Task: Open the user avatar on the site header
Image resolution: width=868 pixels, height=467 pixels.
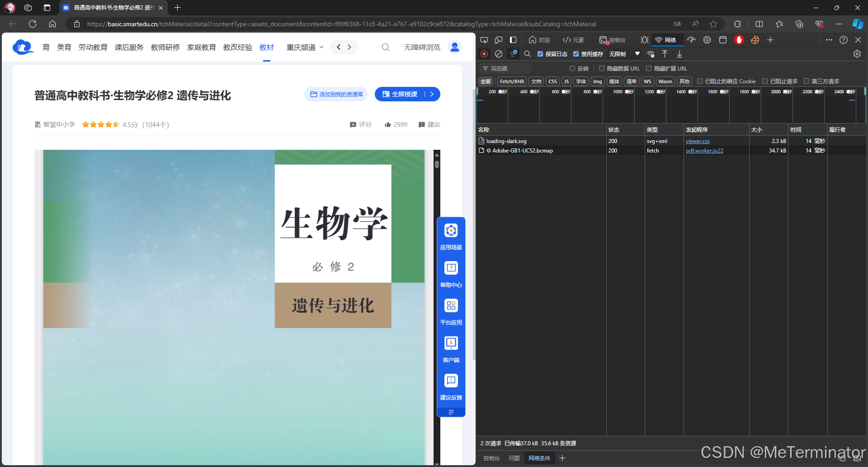Action: coord(455,47)
